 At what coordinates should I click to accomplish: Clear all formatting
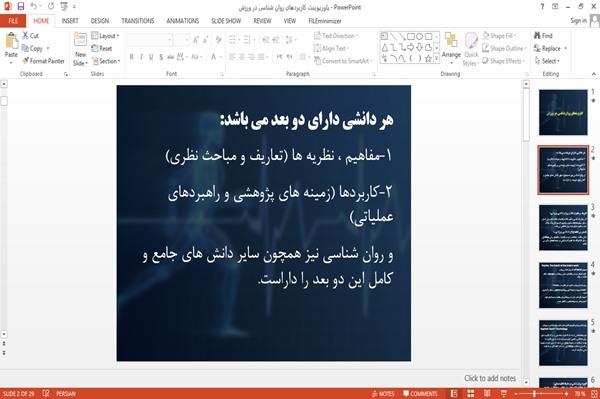pyautogui.click(x=218, y=39)
